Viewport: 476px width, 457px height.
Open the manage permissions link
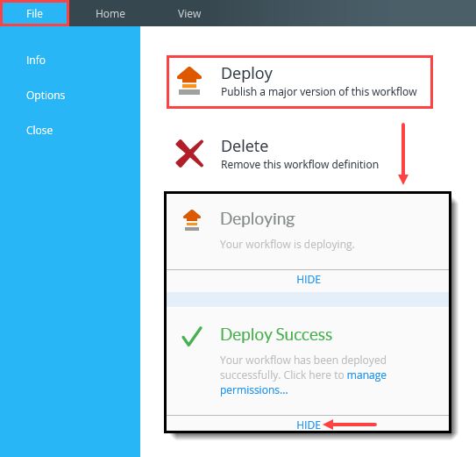point(303,382)
